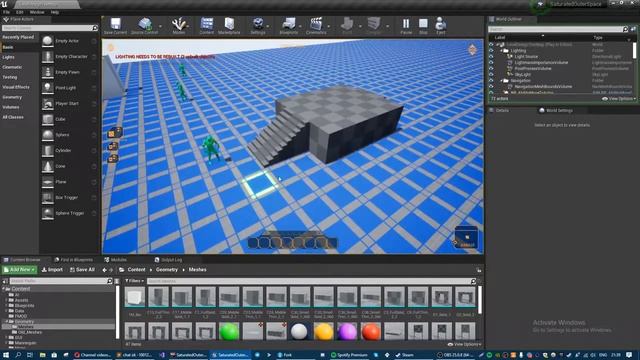Screen dimensions: 640x360
Task: Select the Empty Pawn icon
Action: click(x=48, y=72)
